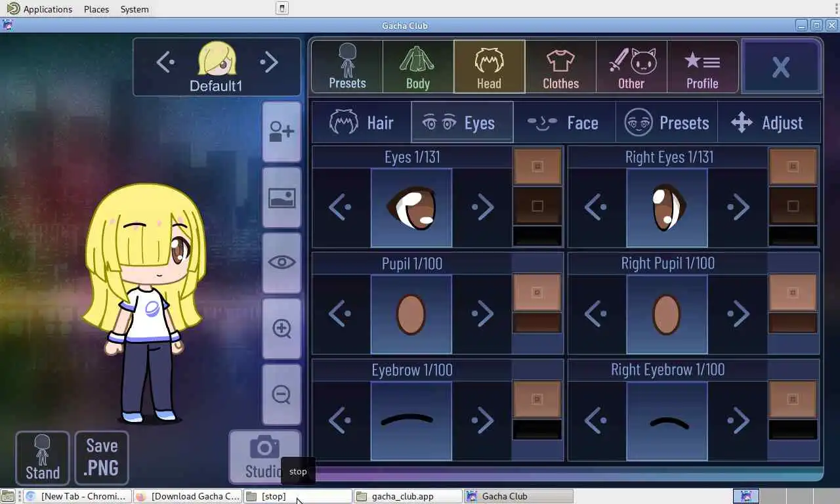
Task: Pick Right Eyes dark-brown middle swatch
Action: [793, 206]
